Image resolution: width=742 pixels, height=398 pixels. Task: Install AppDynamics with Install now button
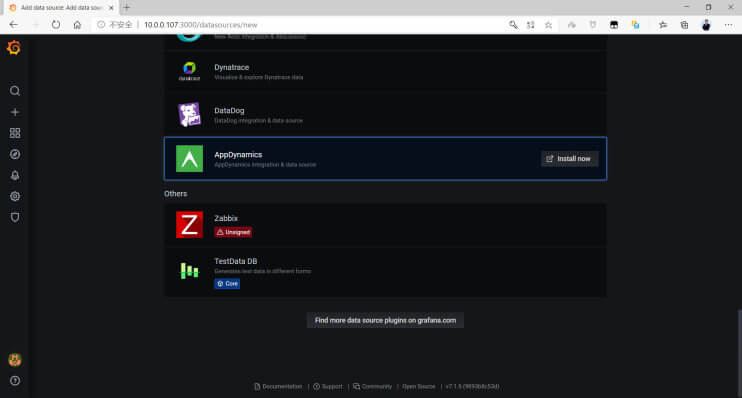(569, 159)
